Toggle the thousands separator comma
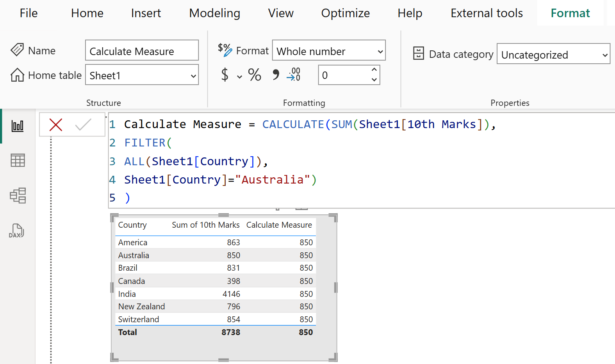The height and width of the screenshot is (364, 615). [276, 75]
